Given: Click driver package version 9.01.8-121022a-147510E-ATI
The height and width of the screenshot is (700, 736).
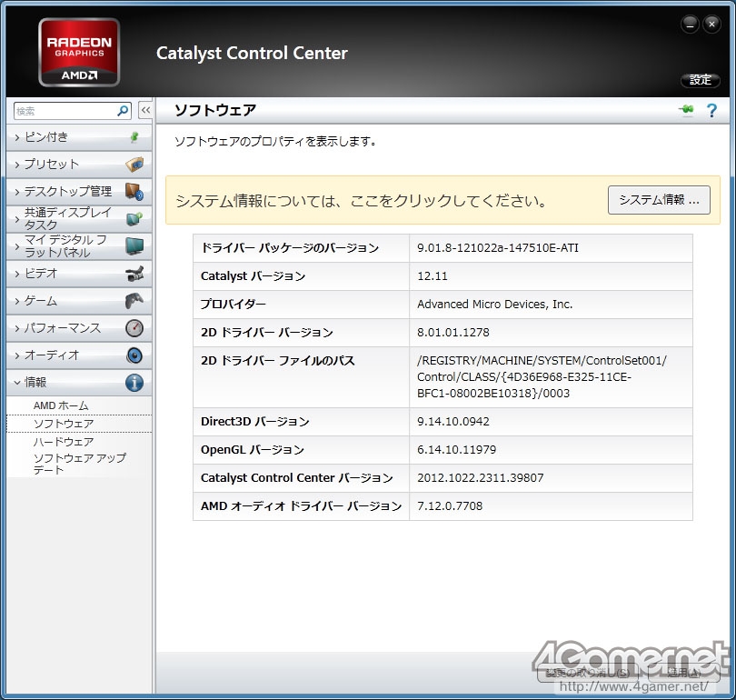Looking at the screenshot, I should [x=498, y=248].
